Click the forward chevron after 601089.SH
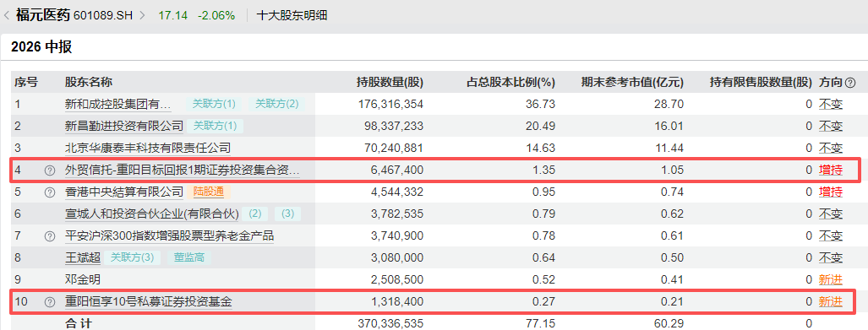 142,15
